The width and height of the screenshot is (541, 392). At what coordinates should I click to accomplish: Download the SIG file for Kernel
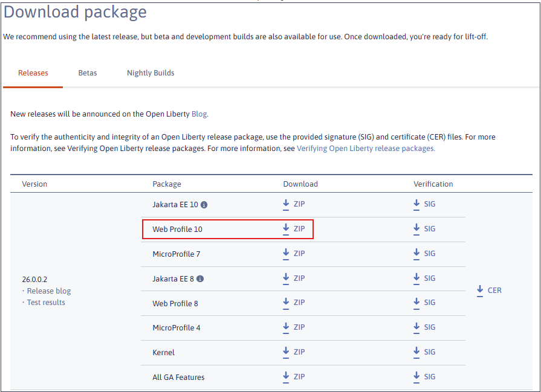pos(424,352)
